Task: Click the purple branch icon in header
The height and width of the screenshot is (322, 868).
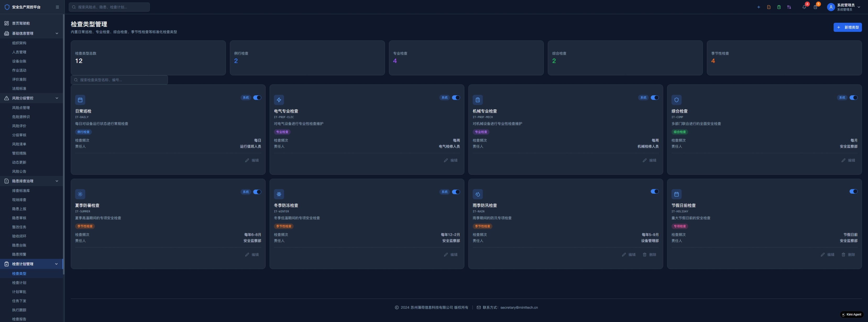Action: click(789, 7)
